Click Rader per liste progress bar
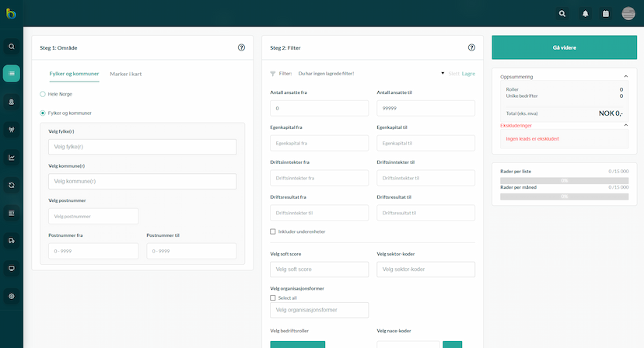Image resolution: width=644 pixels, height=348 pixels. [565, 180]
